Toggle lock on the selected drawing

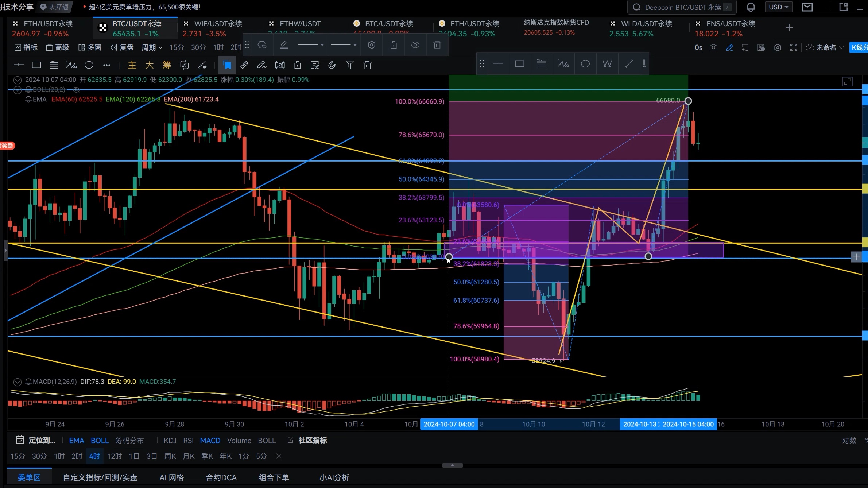(x=394, y=45)
